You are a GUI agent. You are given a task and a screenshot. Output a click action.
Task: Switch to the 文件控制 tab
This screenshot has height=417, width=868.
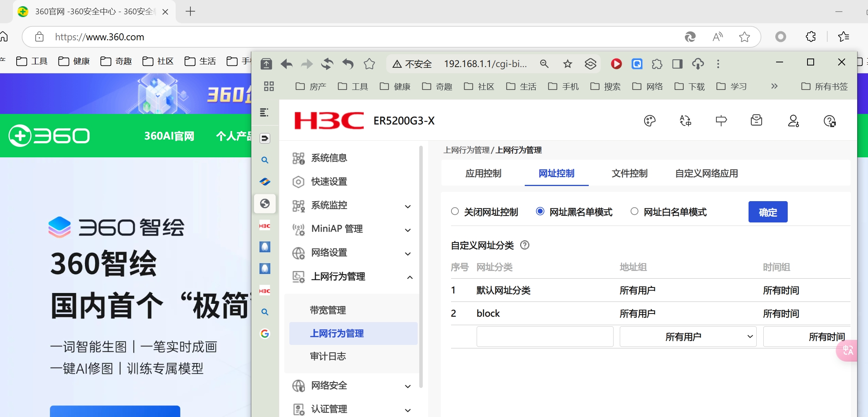point(629,174)
